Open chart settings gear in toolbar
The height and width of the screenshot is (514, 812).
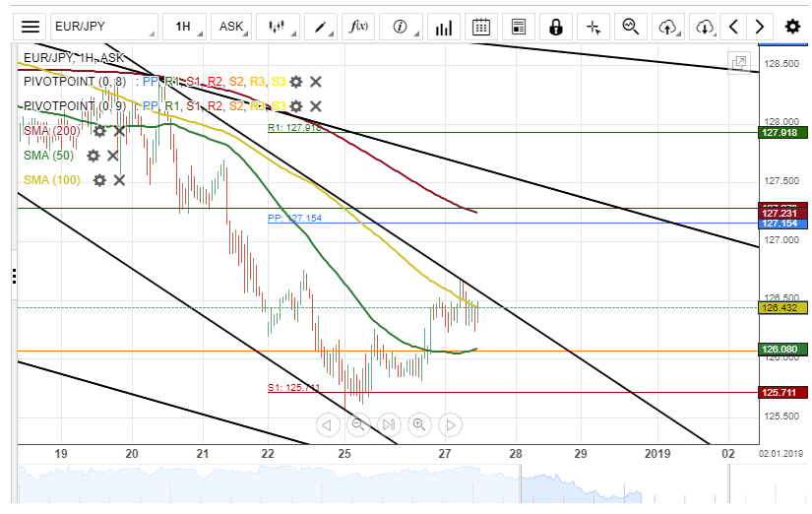point(792,27)
